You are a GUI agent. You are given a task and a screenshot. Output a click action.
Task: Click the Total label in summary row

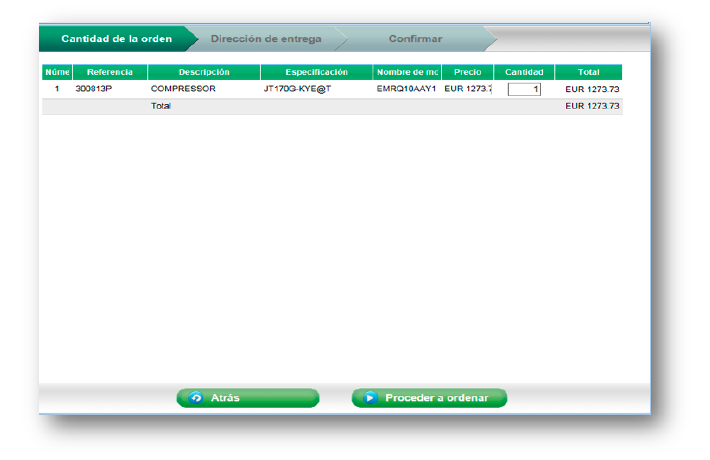(x=161, y=106)
